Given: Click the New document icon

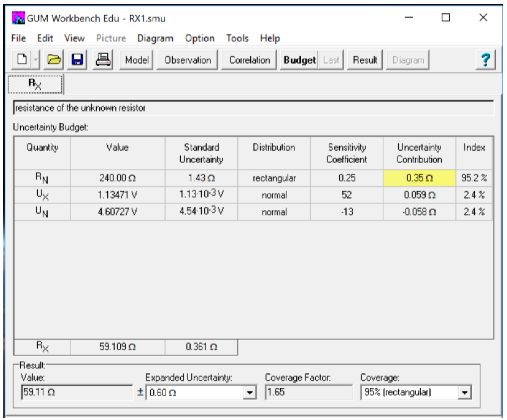Looking at the screenshot, I should [x=22, y=59].
